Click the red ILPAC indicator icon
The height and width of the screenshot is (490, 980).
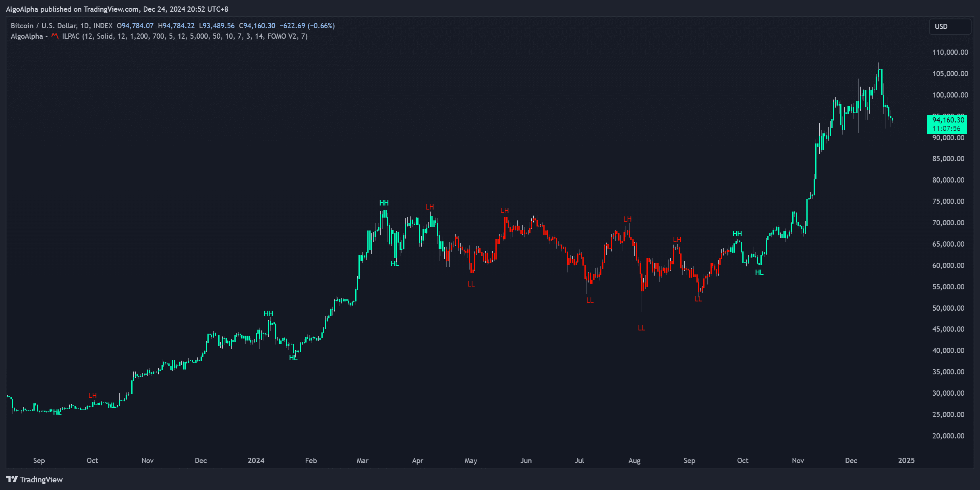pos(55,36)
